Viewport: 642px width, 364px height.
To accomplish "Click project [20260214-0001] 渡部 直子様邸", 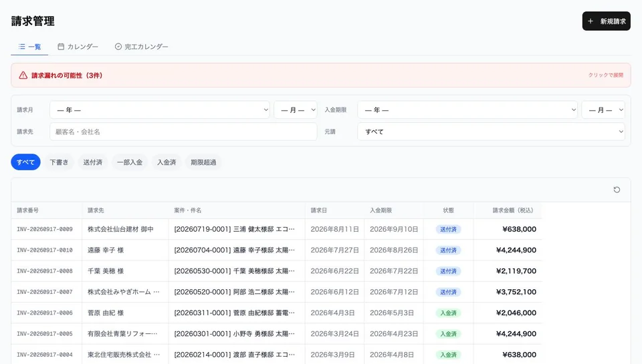I will coord(234,355).
